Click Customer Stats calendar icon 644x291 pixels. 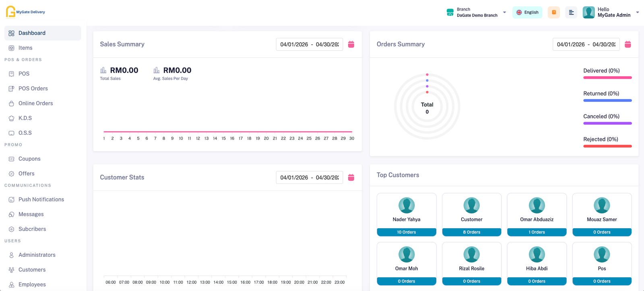(x=351, y=177)
